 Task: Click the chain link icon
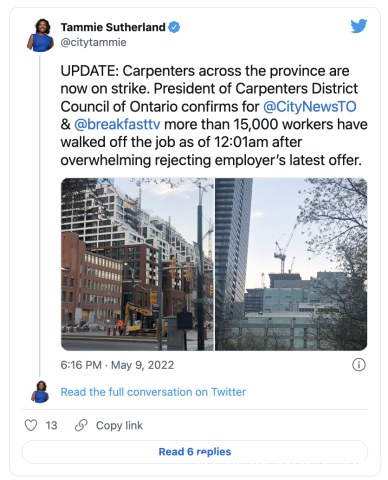point(81,425)
